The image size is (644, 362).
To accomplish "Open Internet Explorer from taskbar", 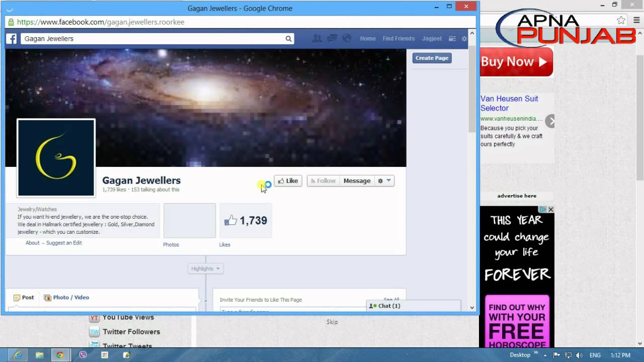I will [x=18, y=355].
